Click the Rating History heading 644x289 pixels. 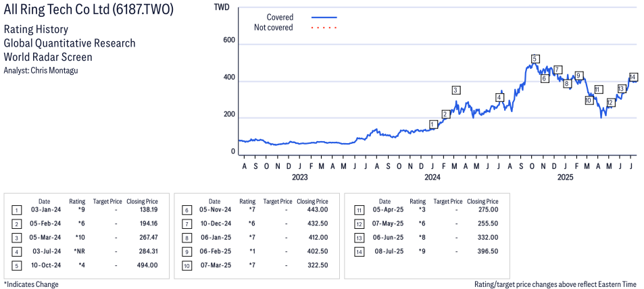(x=36, y=30)
